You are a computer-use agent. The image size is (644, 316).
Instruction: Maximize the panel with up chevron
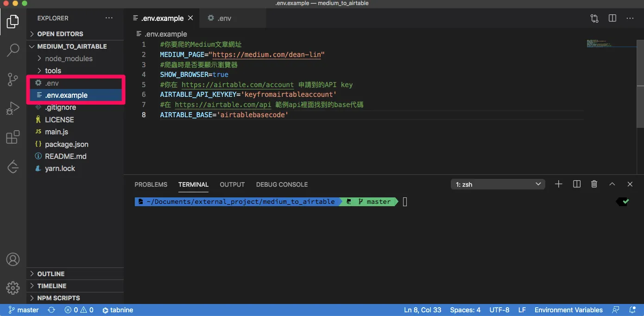click(612, 184)
